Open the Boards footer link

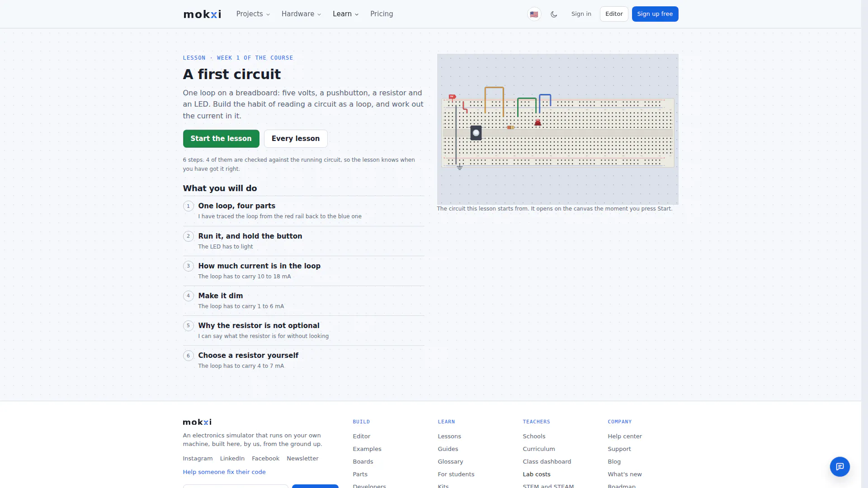pos(363,462)
